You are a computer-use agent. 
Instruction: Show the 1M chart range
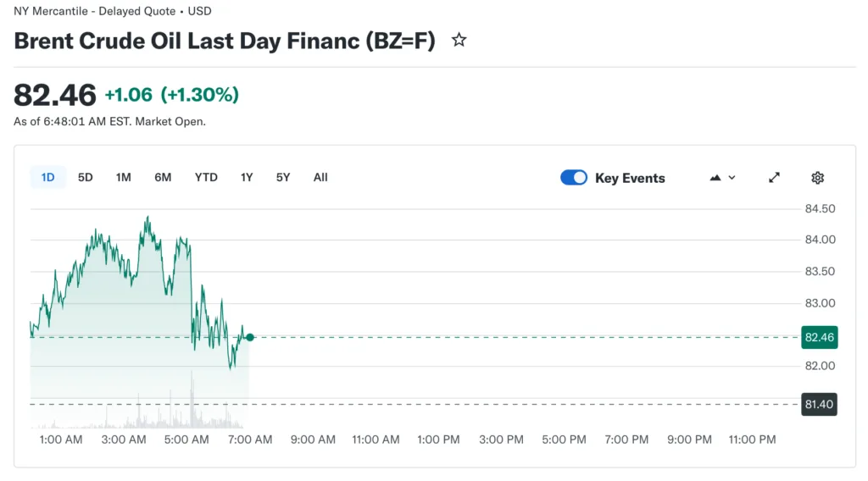pos(124,177)
